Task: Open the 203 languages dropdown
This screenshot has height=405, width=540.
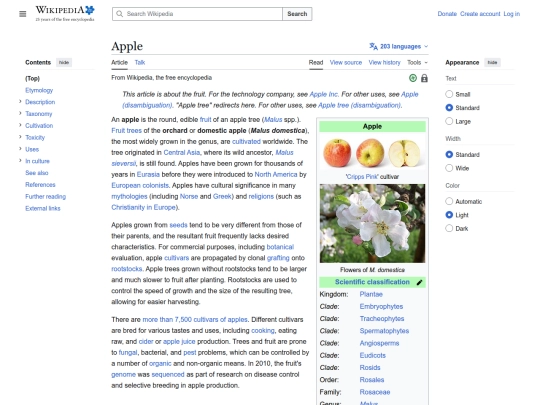Action: [x=399, y=46]
